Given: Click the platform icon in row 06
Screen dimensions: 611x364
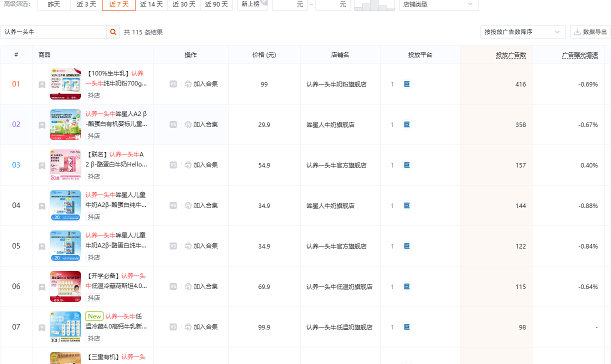Looking at the screenshot, I should 407,286.
